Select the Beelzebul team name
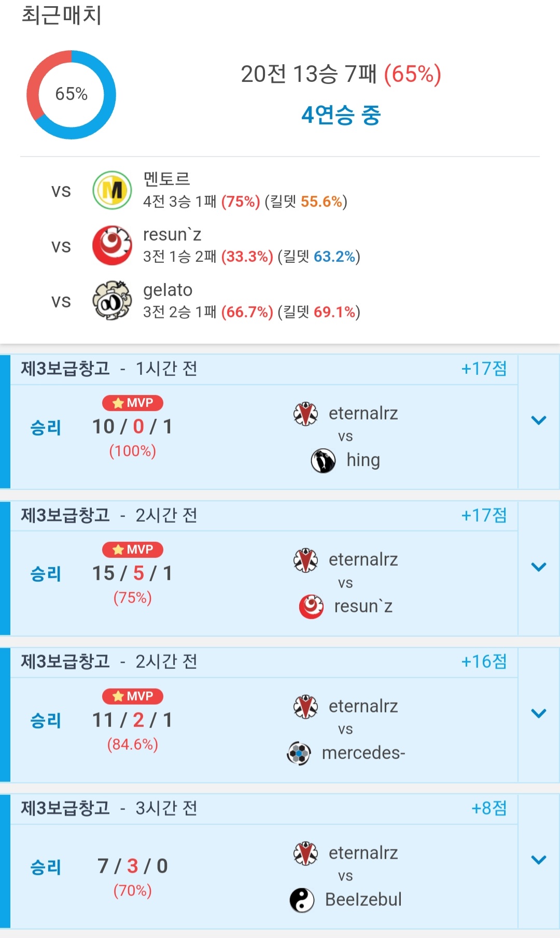The width and height of the screenshot is (560, 938). [363, 900]
